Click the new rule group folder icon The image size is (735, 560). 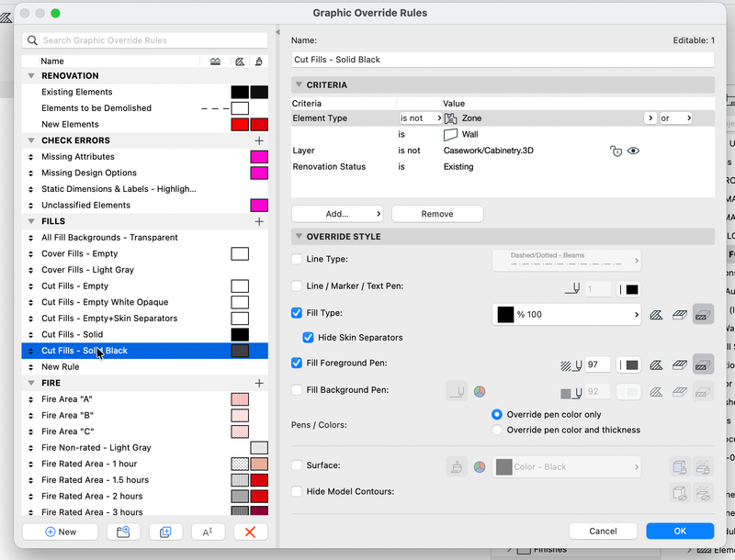click(x=123, y=532)
